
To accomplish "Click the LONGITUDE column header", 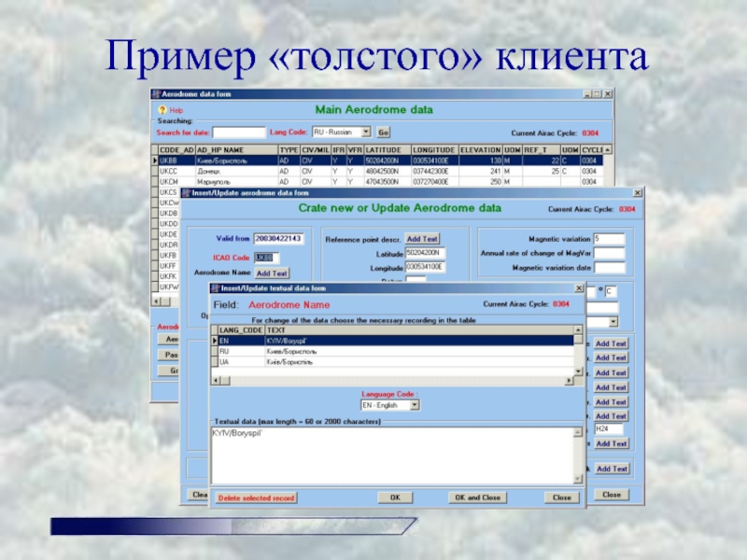I will pyautogui.click(x=435, y=150).
